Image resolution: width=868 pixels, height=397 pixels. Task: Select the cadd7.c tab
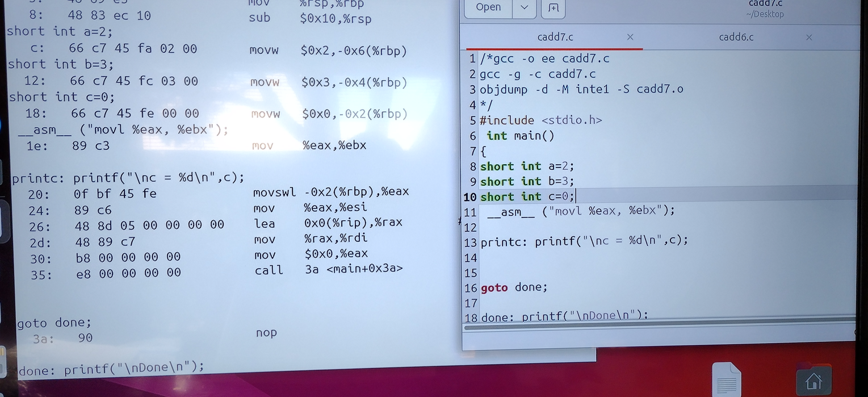(555, 37)
